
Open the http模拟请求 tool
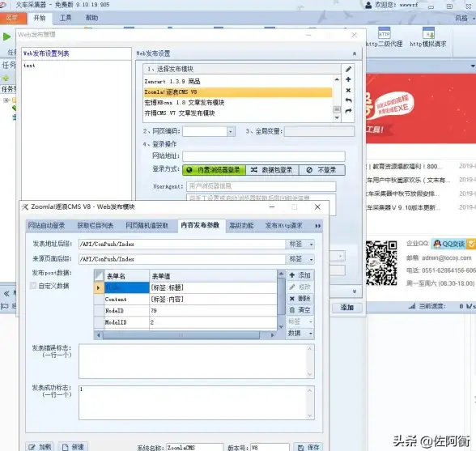pyautogui.click(x=428, y=37)
